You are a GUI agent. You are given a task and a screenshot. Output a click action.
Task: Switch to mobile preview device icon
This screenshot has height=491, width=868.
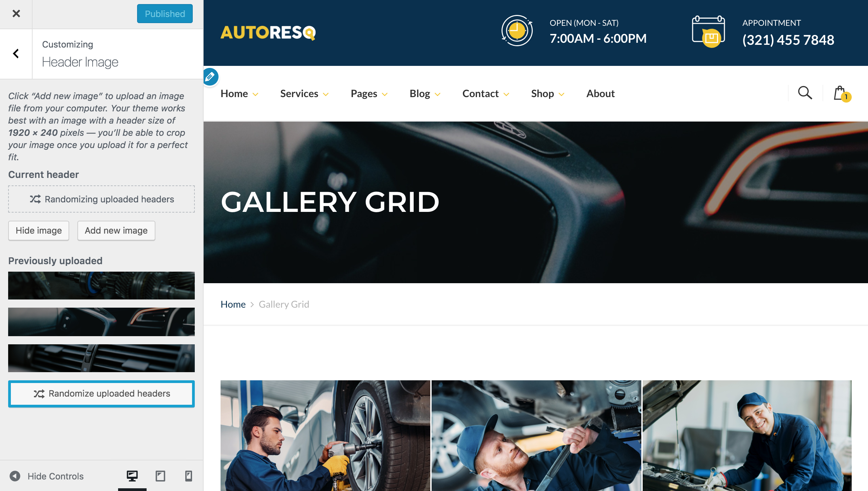pos(189,476)
